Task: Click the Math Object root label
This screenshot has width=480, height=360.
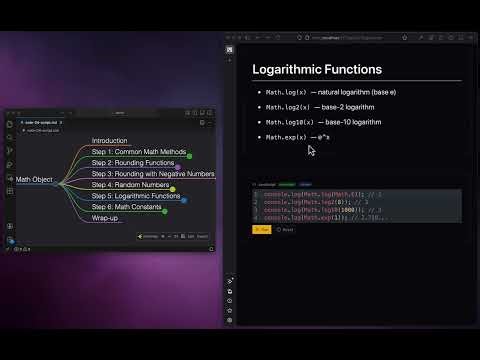Action: pos(34,179)
